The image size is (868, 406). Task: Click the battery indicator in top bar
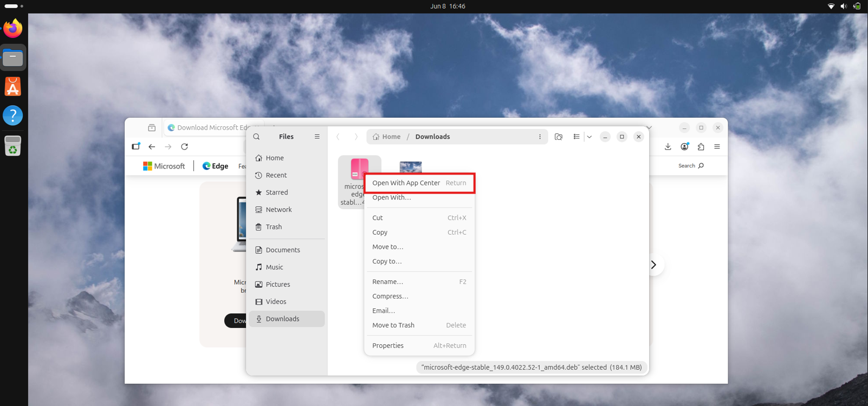[857, 7]
